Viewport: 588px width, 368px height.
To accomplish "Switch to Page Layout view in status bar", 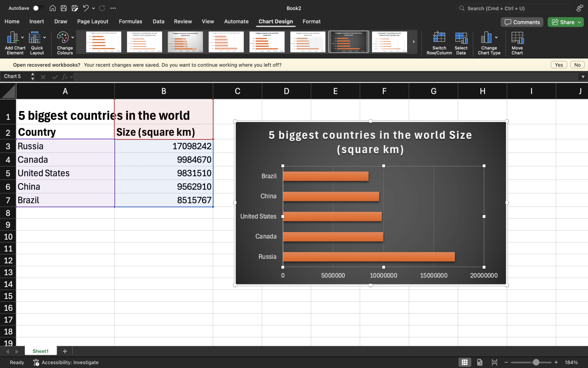I will (480, 362).
